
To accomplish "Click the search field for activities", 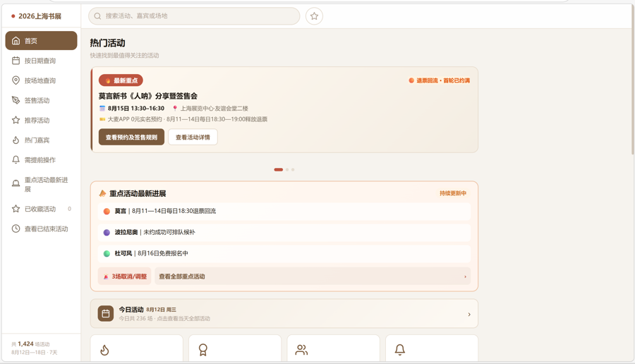I will [194, 16].
